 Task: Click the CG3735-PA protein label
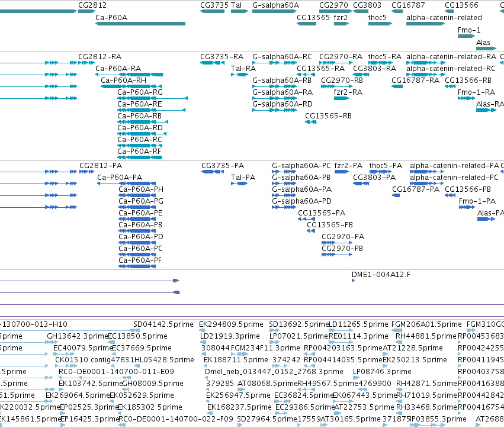[x=223, y=166]
